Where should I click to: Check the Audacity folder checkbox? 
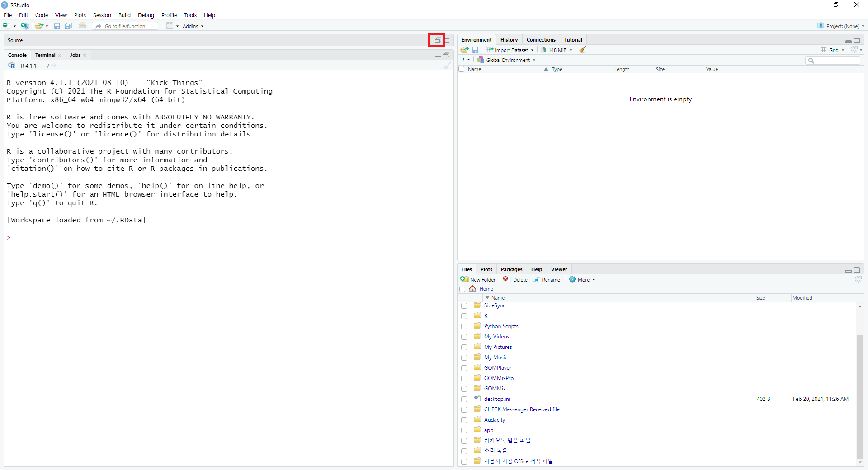coord(464,420)
